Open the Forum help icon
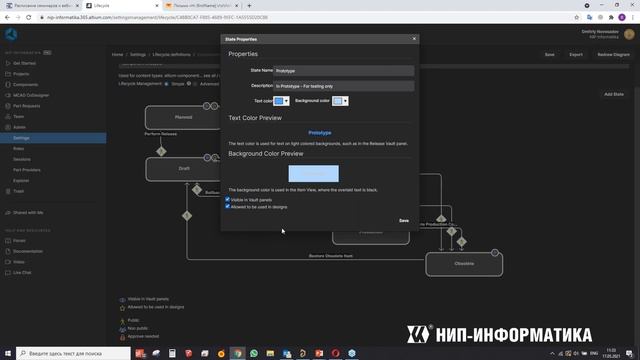Viewport: 640px width, 360px height. coord(8,241)
